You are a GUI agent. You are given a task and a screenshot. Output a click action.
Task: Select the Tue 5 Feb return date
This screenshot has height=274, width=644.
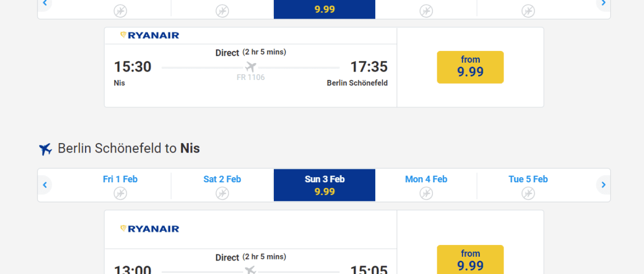click(x=528, y=185)
